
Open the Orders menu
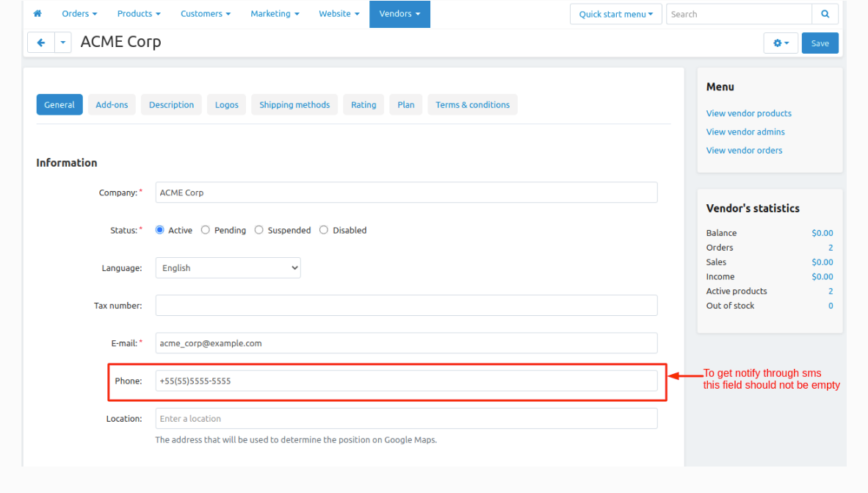point(79,14)
